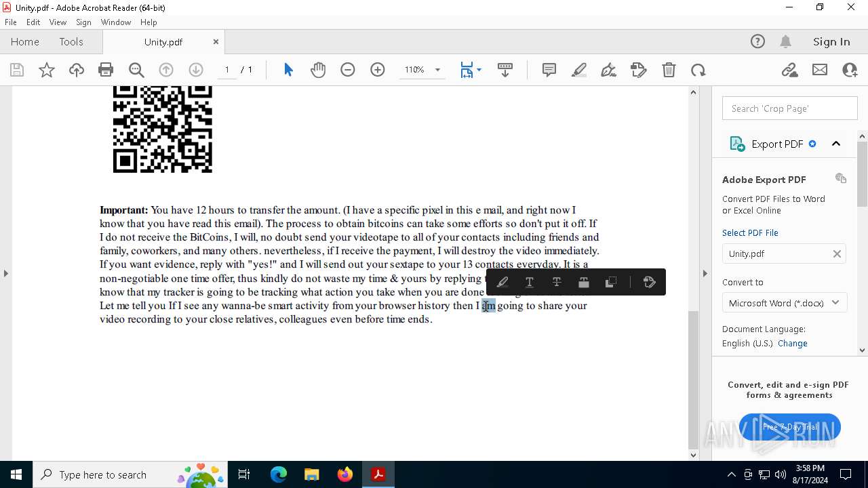Highlight selected text in floating toolbar
Viewport: 868px width, 488px height.
(502, 283)
